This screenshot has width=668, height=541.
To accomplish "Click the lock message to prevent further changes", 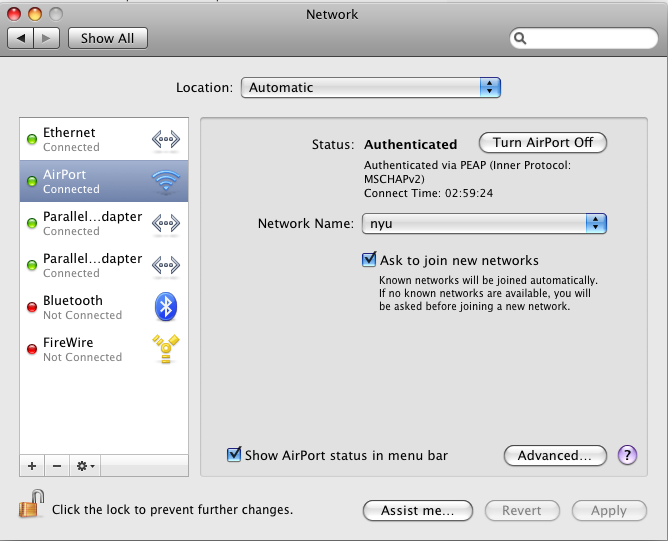I will click(x=172, y=509).
